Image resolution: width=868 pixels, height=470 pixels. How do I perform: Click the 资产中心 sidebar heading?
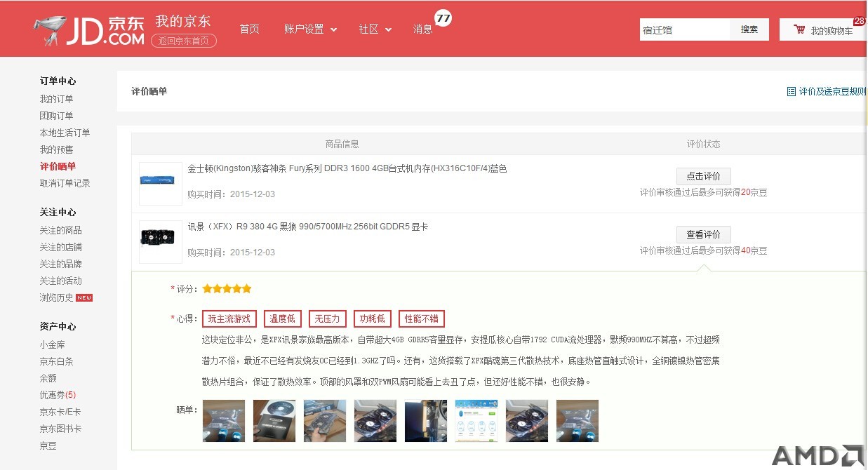coord(58,326)
